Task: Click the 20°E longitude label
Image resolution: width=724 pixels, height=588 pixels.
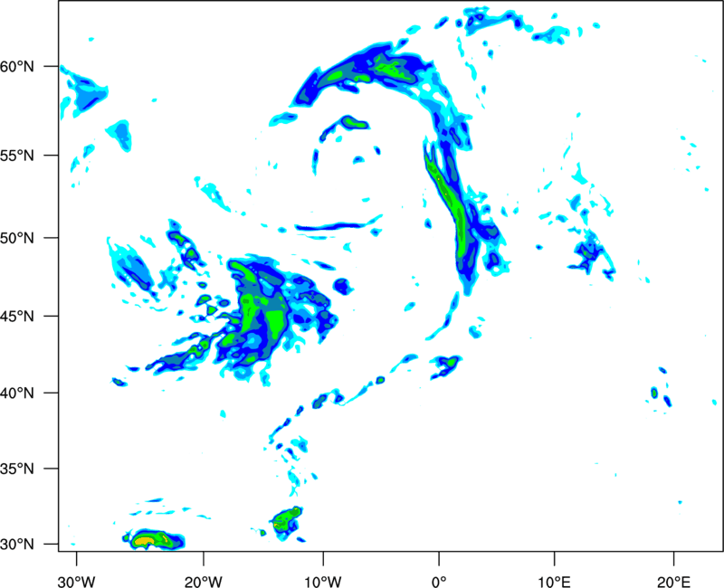Action: (673, 582)
